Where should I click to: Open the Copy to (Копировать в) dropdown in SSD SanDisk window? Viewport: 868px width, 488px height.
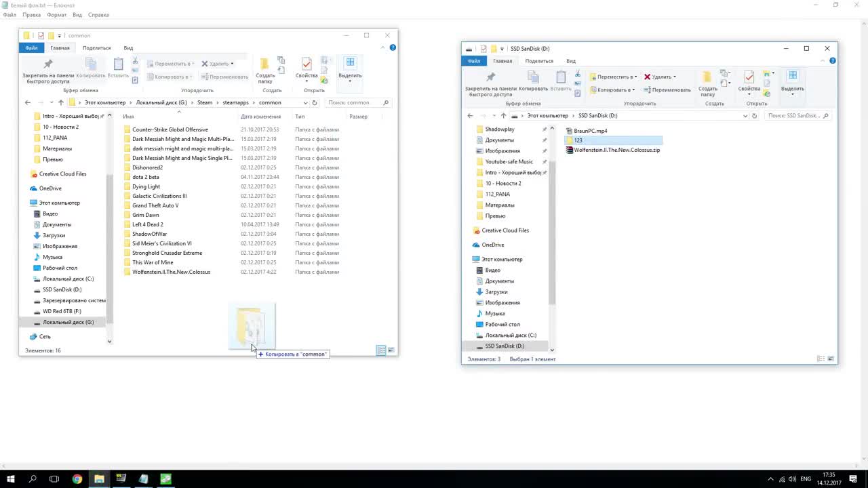tap(613, 89)
